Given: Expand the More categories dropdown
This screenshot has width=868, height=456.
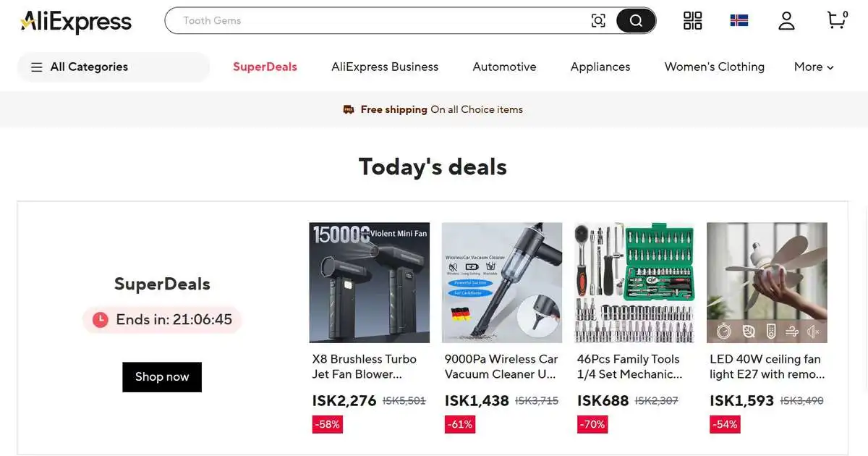Looking at the screenshot, I should pyautogui.click(x=814, y=67).
